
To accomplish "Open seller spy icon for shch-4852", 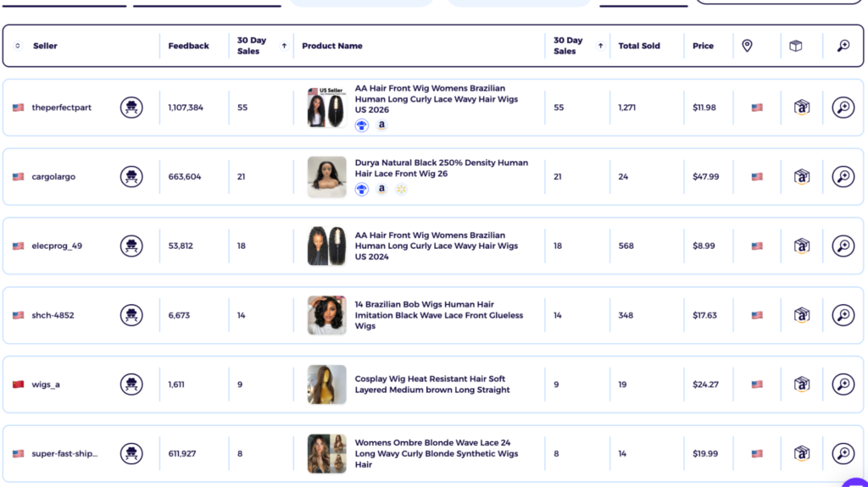I will click(x=131, y=315).
